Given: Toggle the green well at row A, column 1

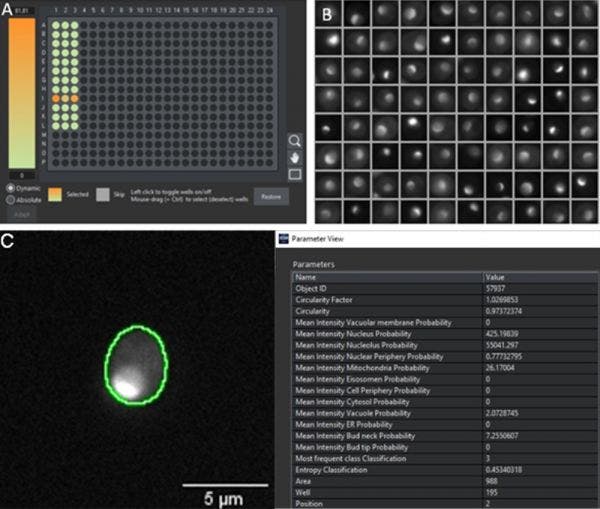Looking at the screenshot, I should [56, 25].
